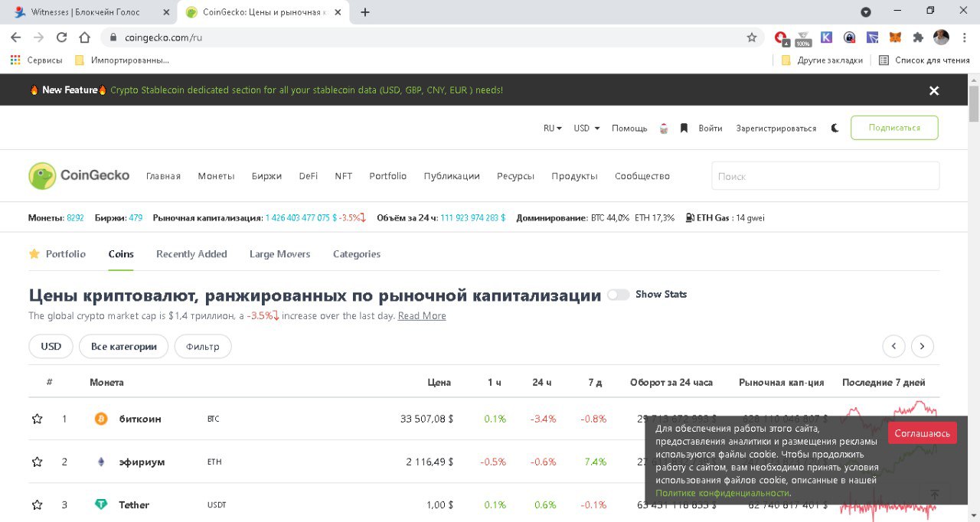This screenshot has height=522, width=980.
Task: Click the Поиск search field
Action: pyautogui.click(x=825, y=176)
